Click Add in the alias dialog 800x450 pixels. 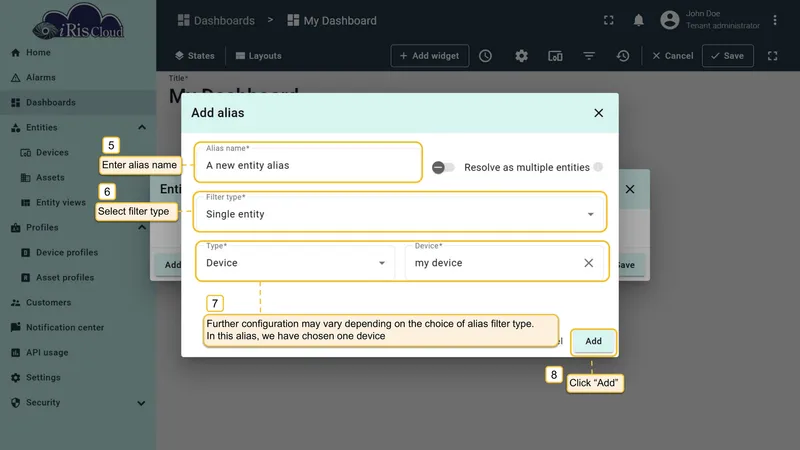(x=593, y=341)
